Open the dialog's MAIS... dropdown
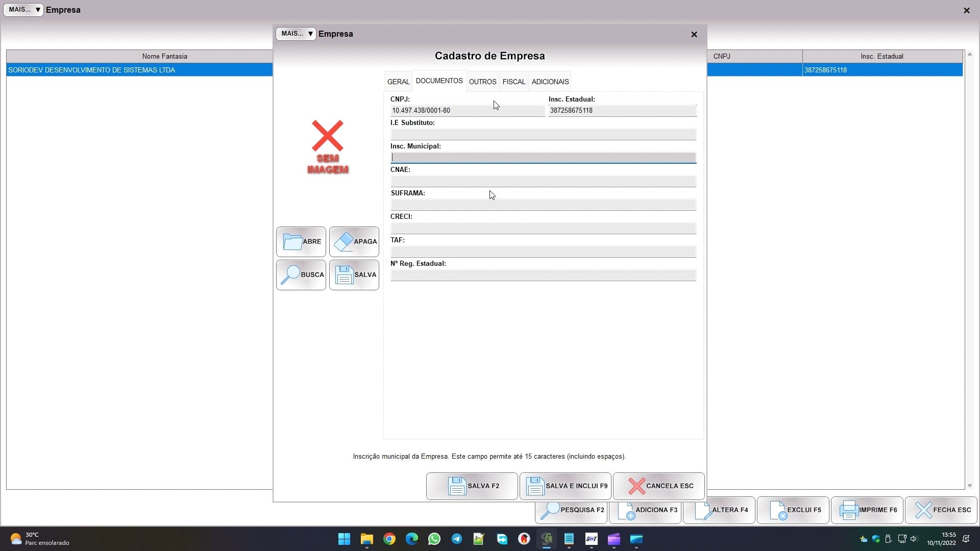This screenshot has height=551, width=980. 296,34
